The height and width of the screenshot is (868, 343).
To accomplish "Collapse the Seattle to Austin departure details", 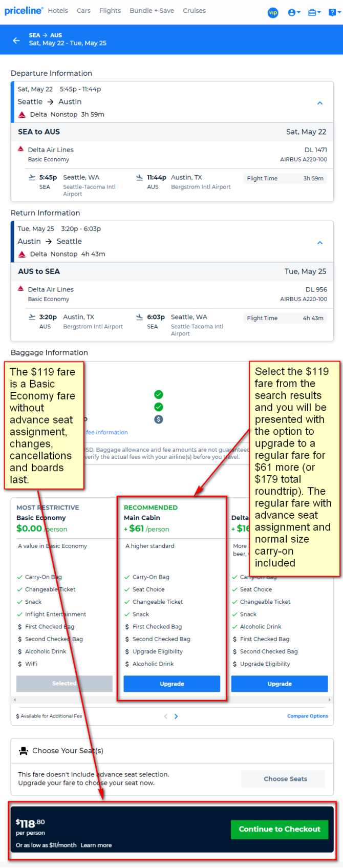I will pos(320,103).
